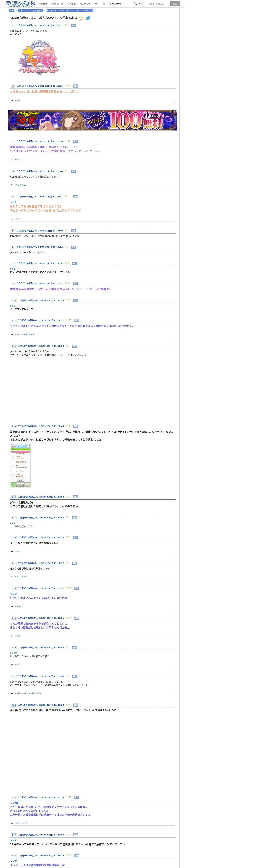The width and height of the screenshot is (262, 868).
Task: Open the >>64 reply link under post 18
Action: (x=17, y=607)
